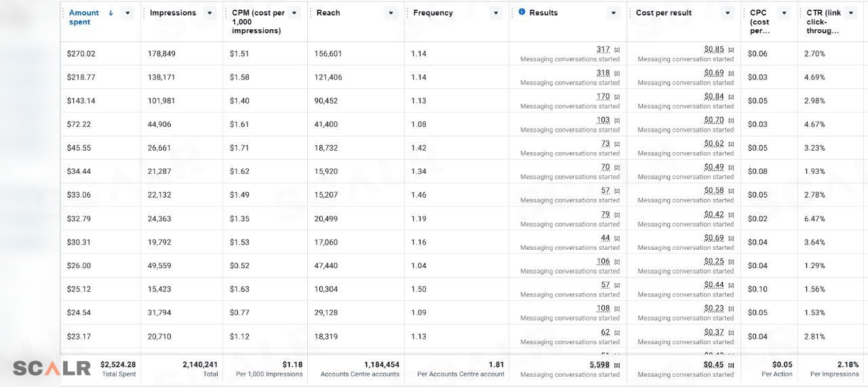The image size is (868, 387).
Task: Open the CPM column dropdown arrow
Action: tap(294, 13)
